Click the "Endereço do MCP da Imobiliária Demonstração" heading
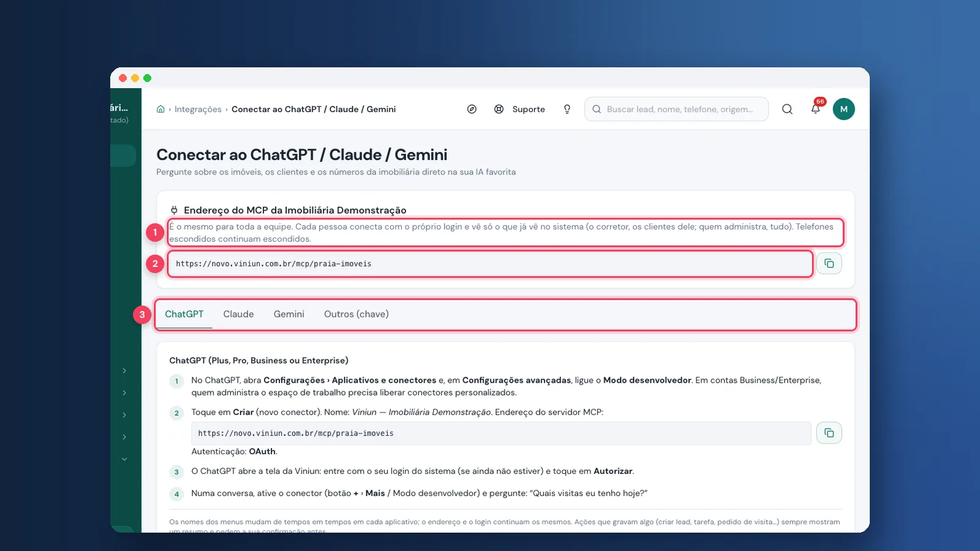This screenshot has width=980, height=551. click(x=295, y=210)
